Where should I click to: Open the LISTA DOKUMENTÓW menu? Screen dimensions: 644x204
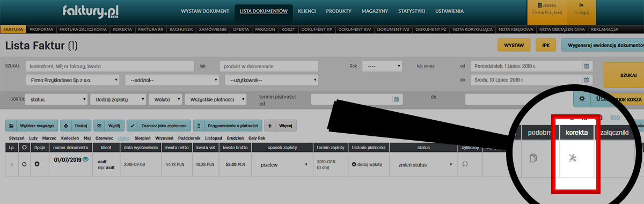click(264, 11)
